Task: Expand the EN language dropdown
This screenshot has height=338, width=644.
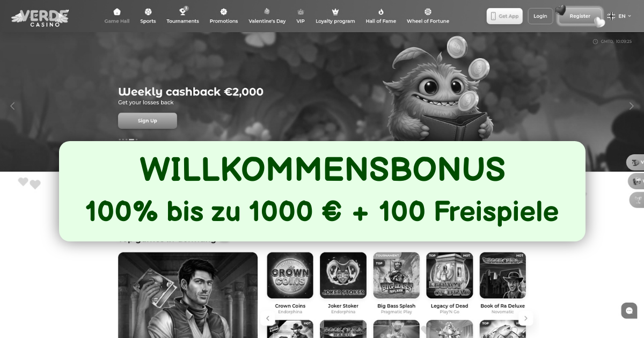Action: click(x=619, y=16)
